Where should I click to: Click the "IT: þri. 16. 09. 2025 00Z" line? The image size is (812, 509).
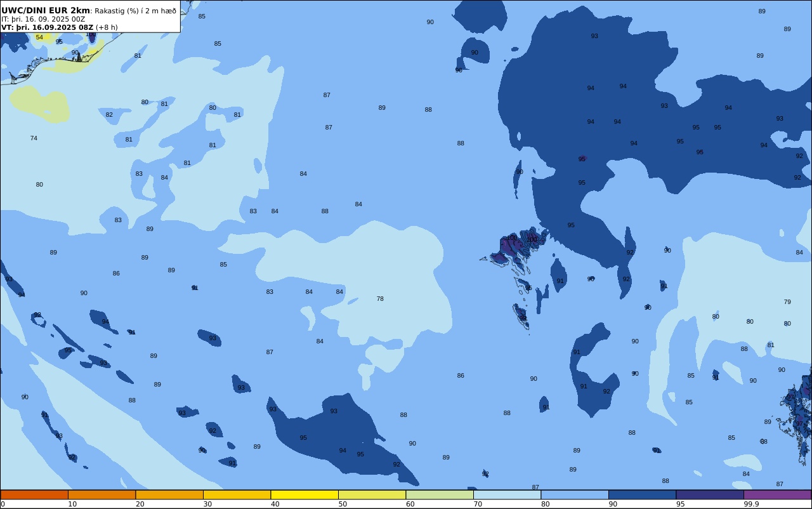[43, 19]
